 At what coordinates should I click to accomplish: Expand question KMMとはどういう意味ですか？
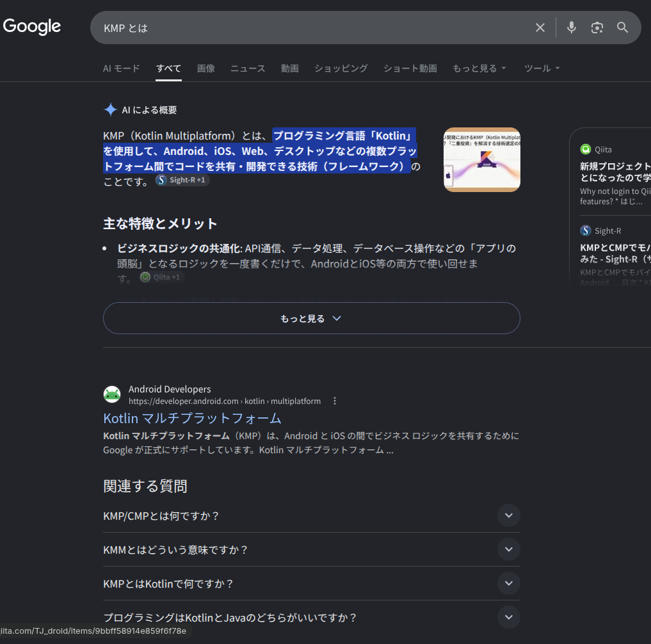pos(311,549)
